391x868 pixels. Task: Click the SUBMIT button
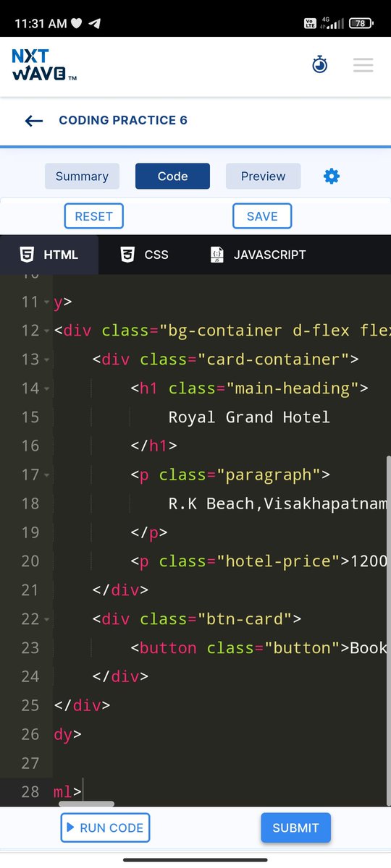pyautogui.click(x=295, y=828)
